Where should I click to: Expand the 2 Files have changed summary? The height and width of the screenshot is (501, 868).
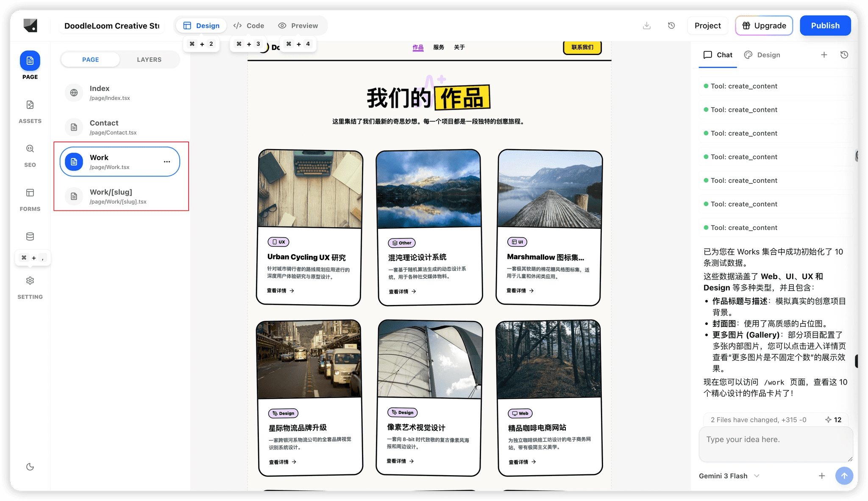[758, 420]
